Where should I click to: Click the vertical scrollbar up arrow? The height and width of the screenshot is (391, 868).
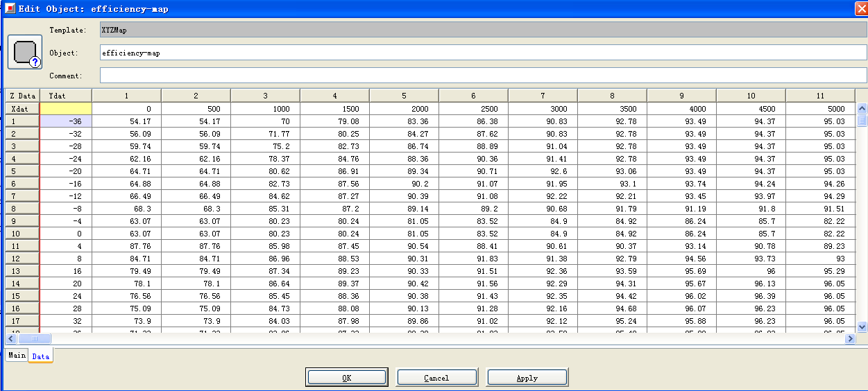(x=862, y=109)
